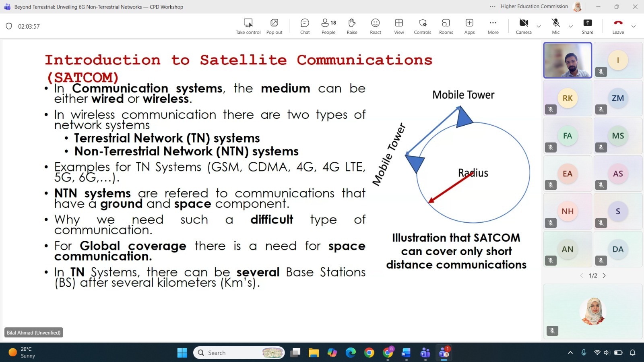Open the Rooms breakout option
Screen dimensions: 644x362
(x=446, y=26)
